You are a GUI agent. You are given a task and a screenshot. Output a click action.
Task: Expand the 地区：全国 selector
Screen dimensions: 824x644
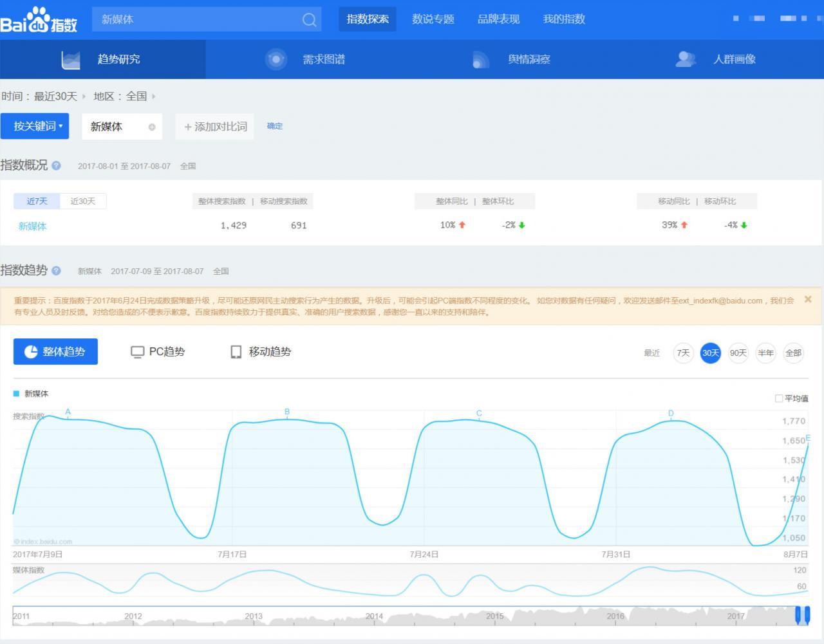124,97
